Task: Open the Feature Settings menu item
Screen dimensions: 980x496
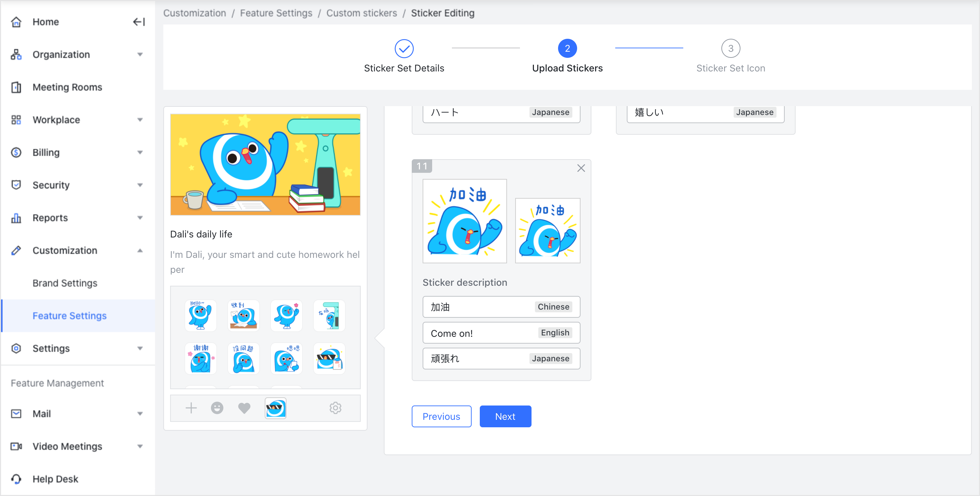Action: (69, 315)
